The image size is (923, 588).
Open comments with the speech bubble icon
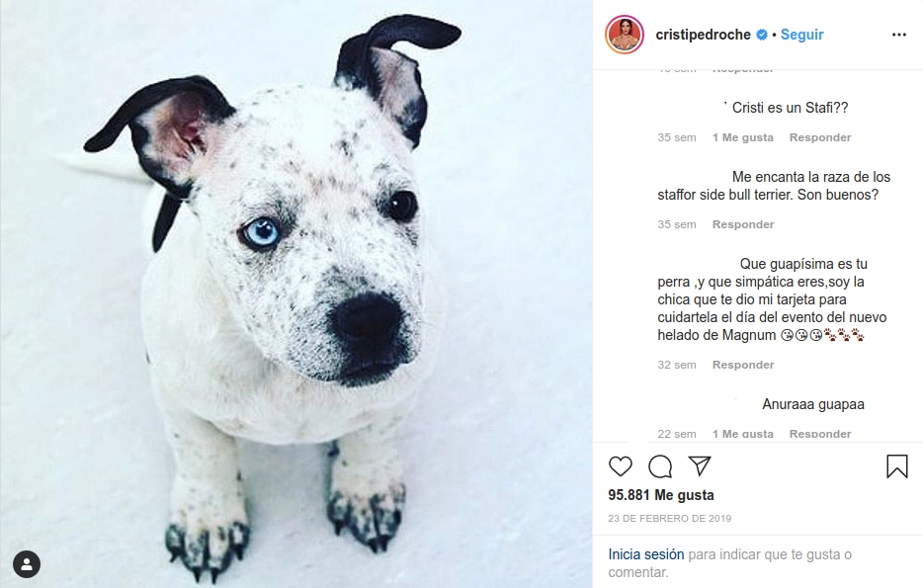tap(660, 466)
